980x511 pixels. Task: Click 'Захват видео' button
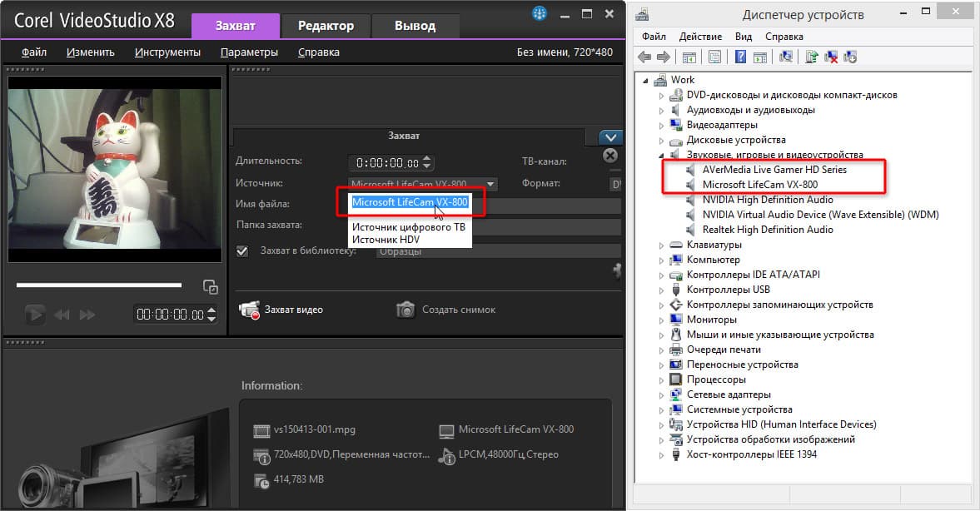281,310
